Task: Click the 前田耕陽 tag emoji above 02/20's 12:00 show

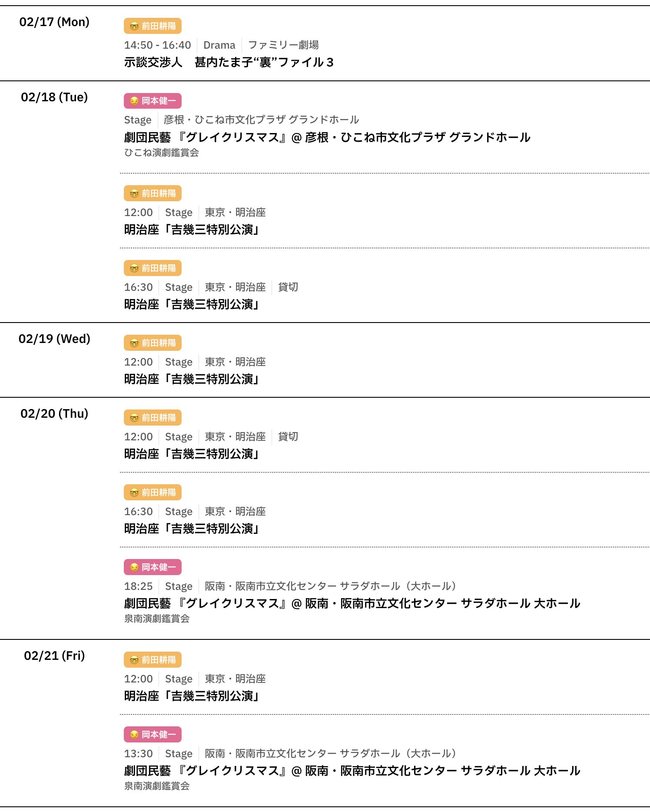Action: (134, 418)
